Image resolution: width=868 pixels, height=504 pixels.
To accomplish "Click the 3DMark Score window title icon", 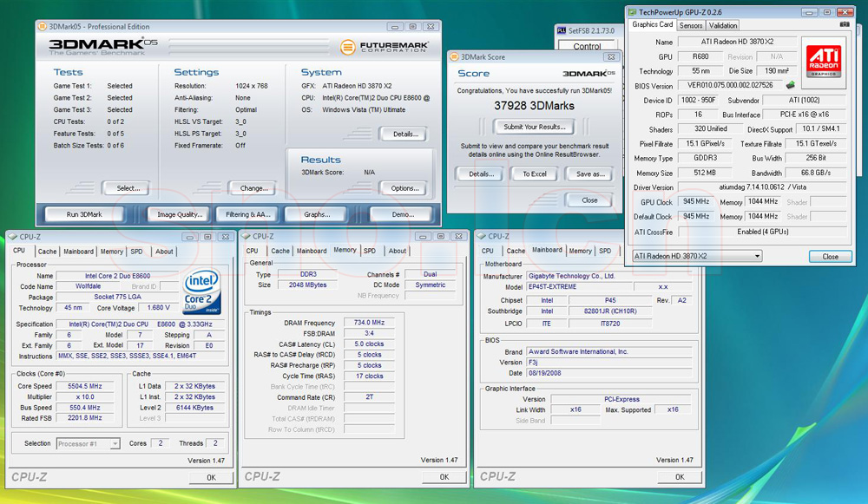I will coord(455,57).
